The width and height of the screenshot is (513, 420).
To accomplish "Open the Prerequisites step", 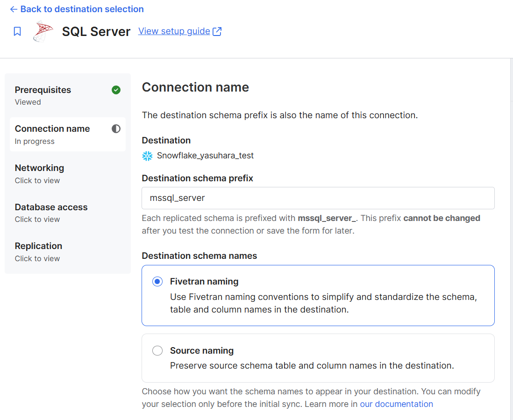I will coord(68,95).
